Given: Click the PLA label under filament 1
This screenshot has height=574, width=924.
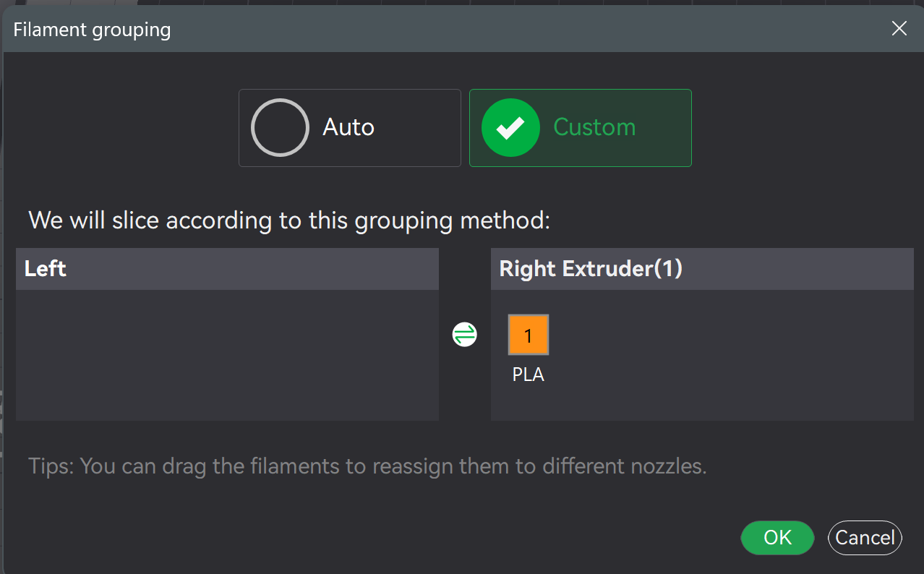Looking at the screenshot, I should coord(529,374).
